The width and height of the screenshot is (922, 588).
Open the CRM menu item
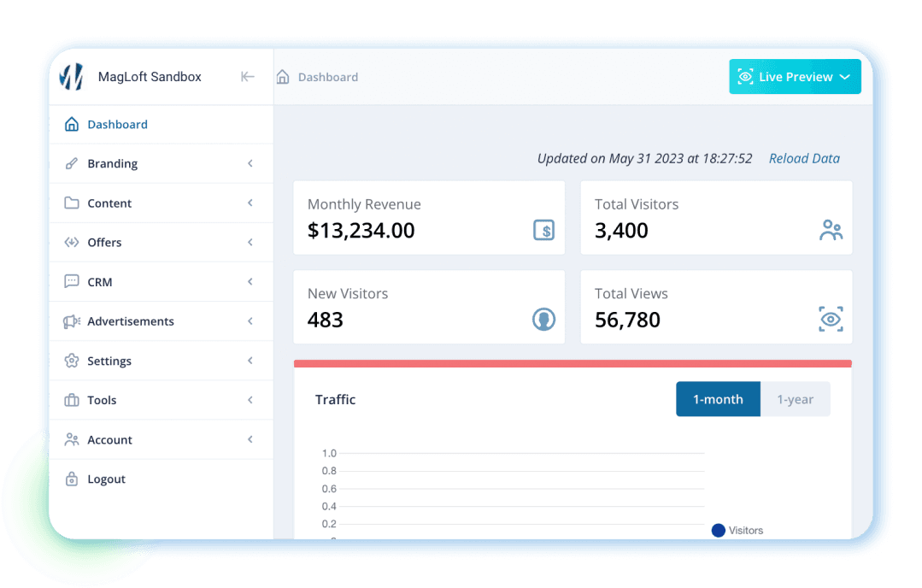[x=100, y=282]
